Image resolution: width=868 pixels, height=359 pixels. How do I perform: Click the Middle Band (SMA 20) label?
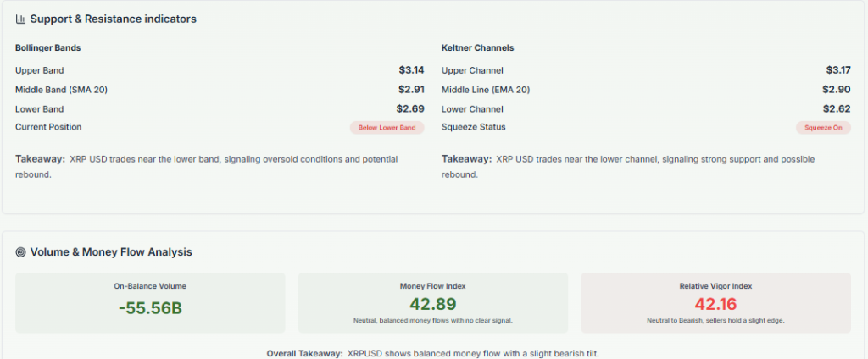[x=61, y=90]
